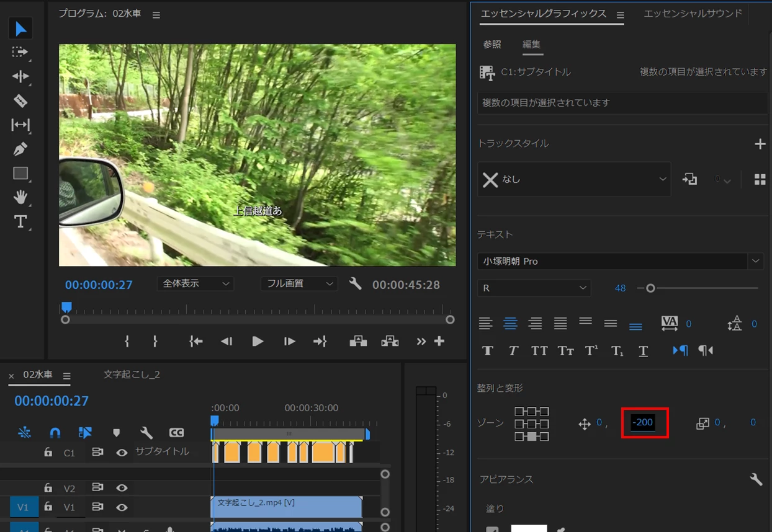The width and height of the screenshot is (772, 532).
Task: Go to In point
Action: point(196,341)
